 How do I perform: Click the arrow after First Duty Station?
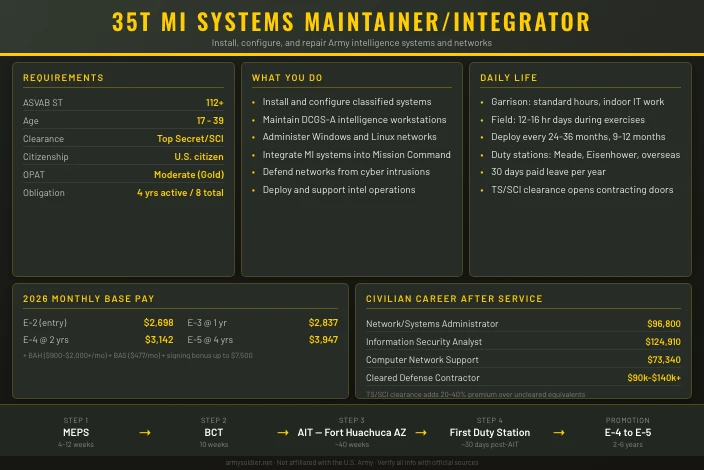point(559,433)
